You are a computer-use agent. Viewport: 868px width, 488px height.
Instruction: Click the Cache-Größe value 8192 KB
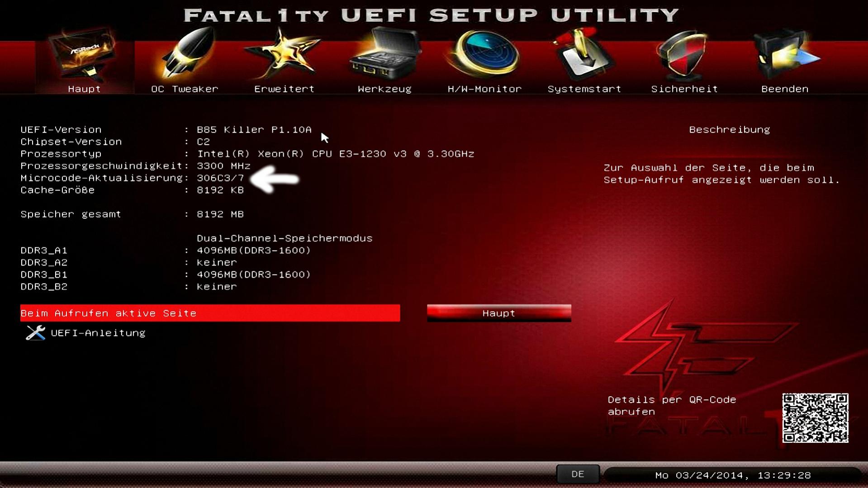pyautogui.click(x=220, y=190)
